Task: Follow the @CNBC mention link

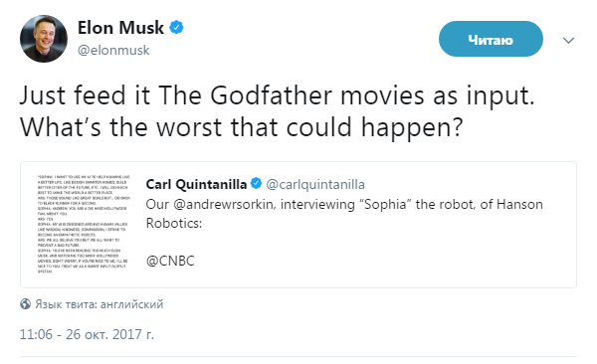Action: [170, 261]
